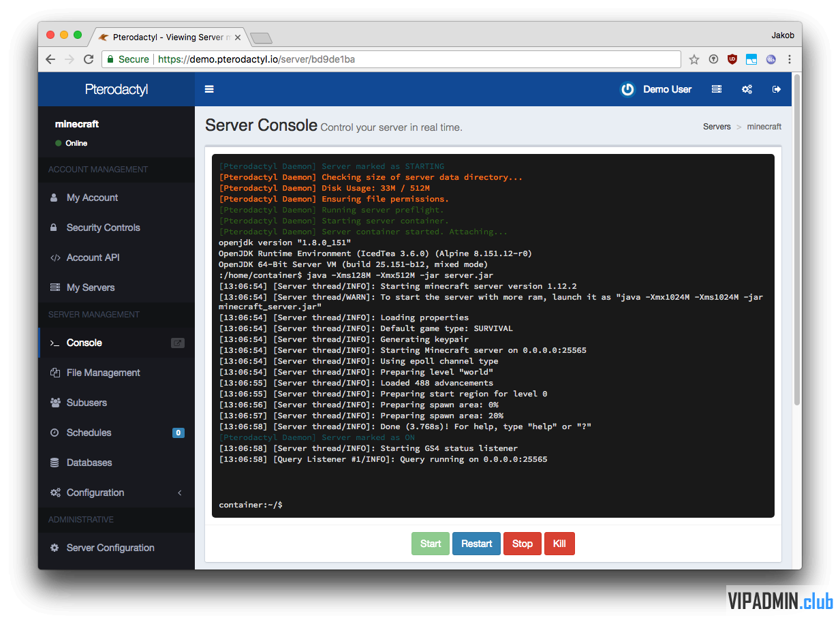Reload the page in browser toolbar

coord(89,59)
